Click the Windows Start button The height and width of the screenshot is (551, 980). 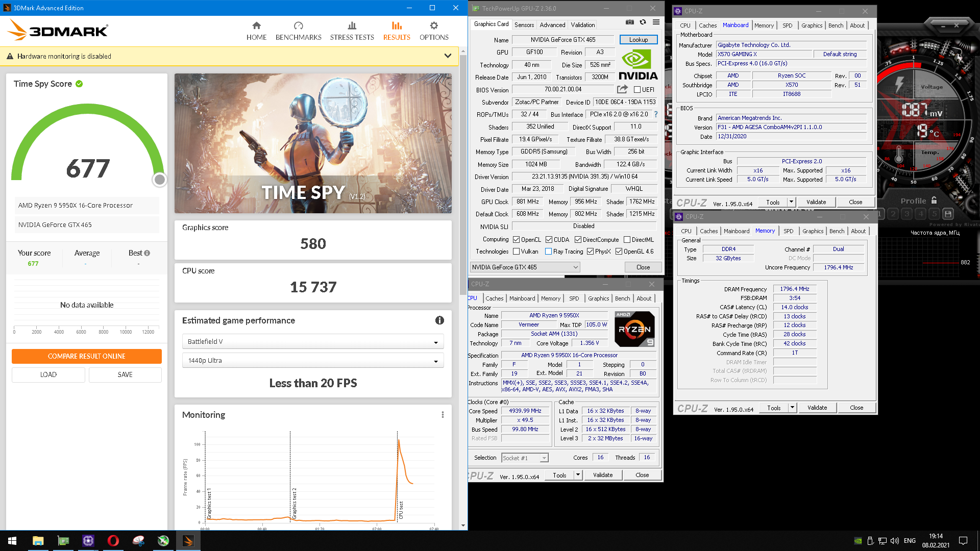coord(12,541)
